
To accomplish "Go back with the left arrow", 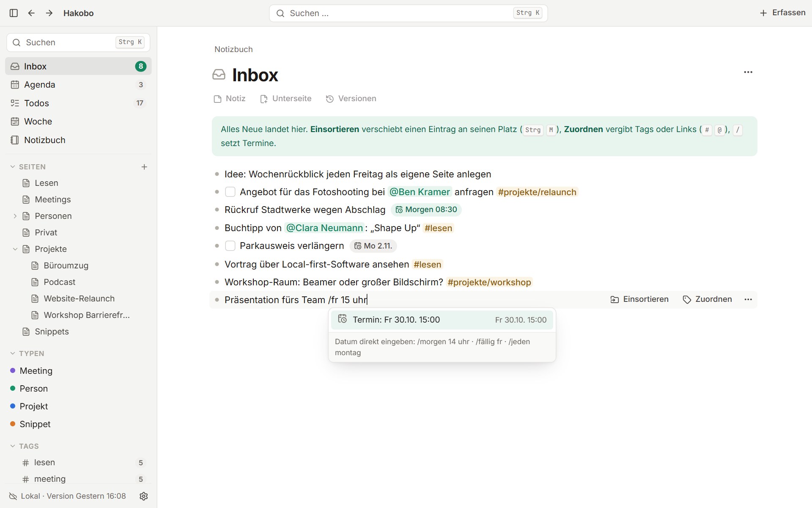I will click(x=31, y=13).
